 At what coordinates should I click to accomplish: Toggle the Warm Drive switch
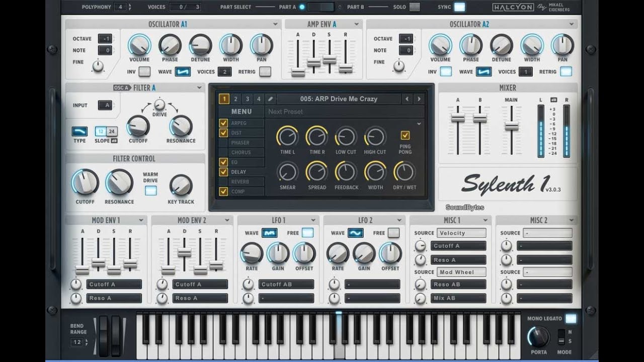pyautogui.click(x=150, y=191)
